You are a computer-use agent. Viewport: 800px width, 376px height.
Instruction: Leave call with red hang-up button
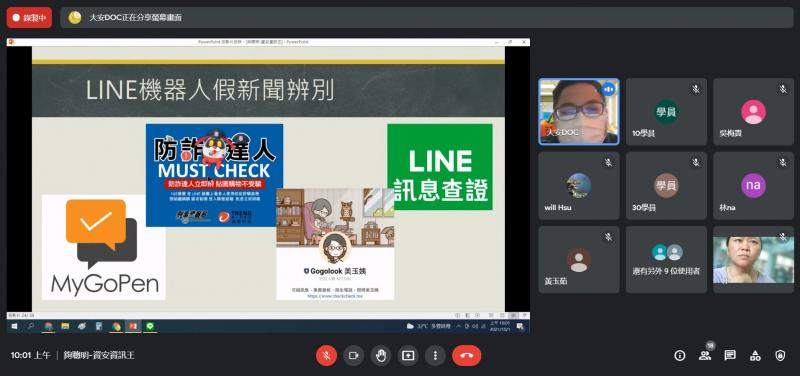coord(466,356)
